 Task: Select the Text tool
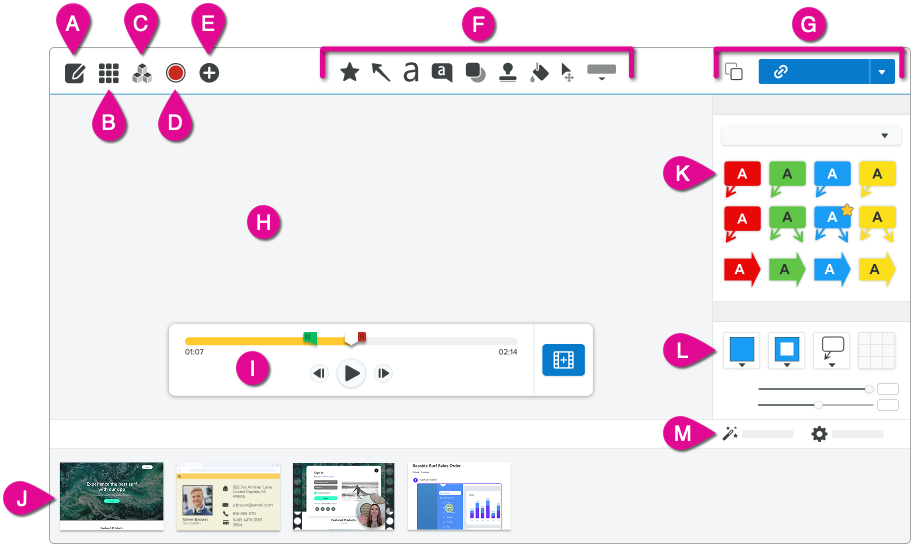[411, 72]
